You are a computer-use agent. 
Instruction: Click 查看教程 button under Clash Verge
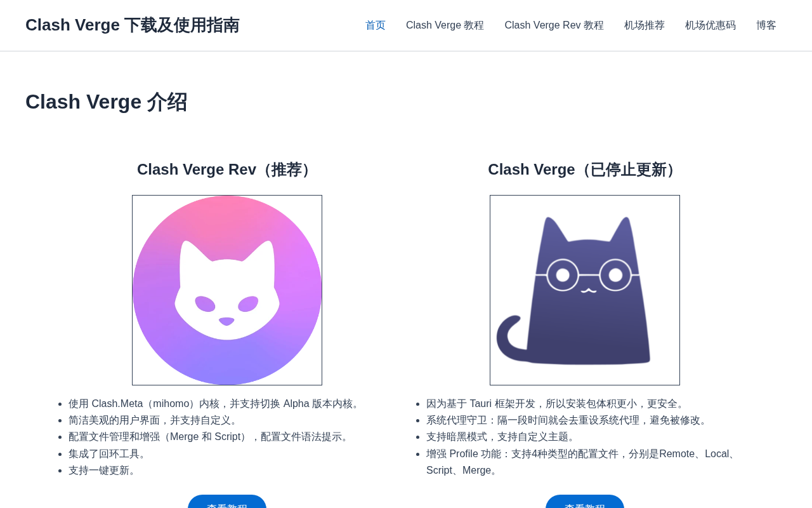pos(585,502)
